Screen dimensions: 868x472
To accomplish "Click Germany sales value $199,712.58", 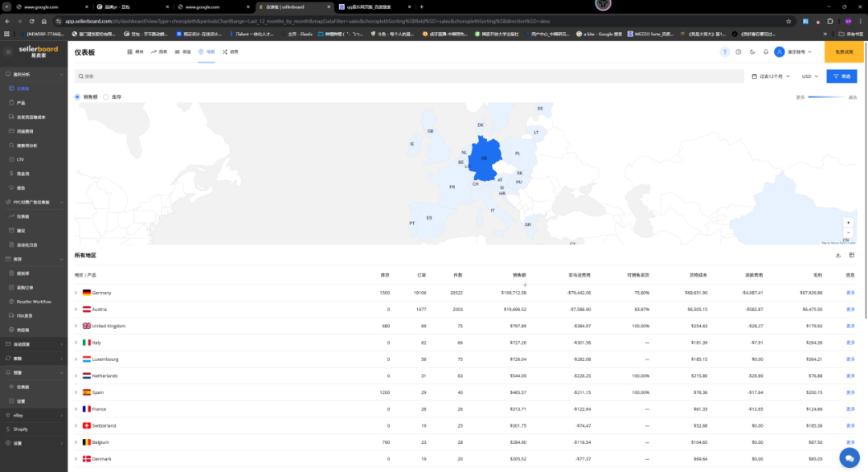I will [514, 293].
